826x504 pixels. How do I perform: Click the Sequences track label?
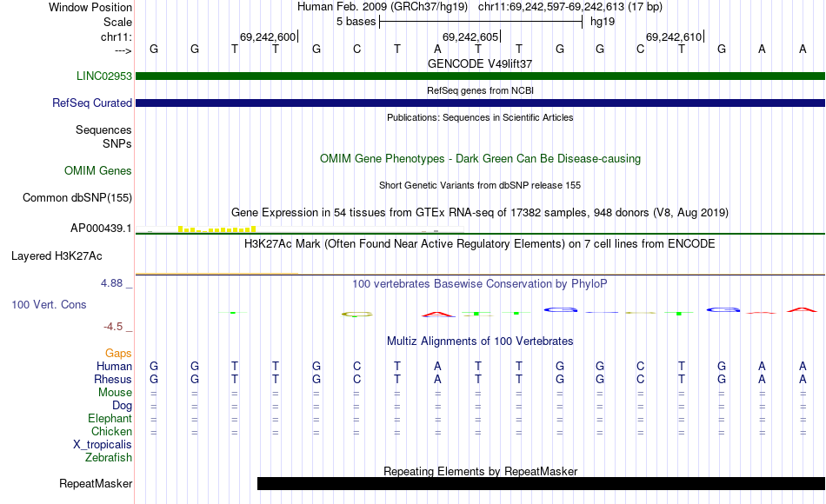[x=103, y=129]
